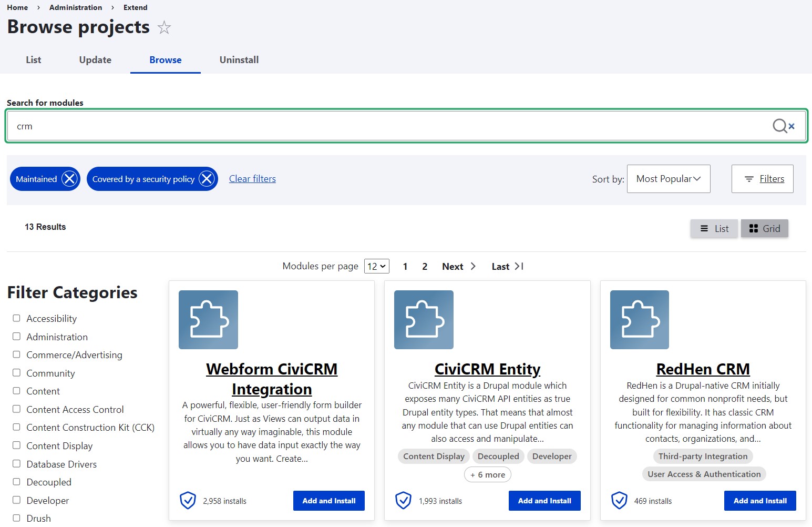
Task: Switch to List view
Action: tap(714, 228)
